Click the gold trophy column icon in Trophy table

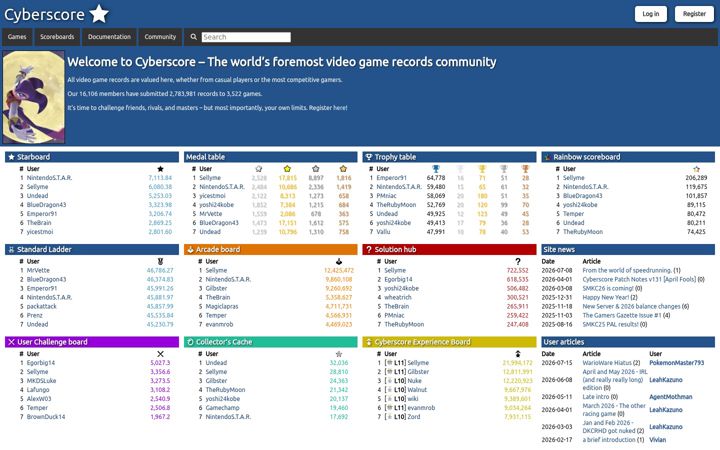click(x=482, y=169)
